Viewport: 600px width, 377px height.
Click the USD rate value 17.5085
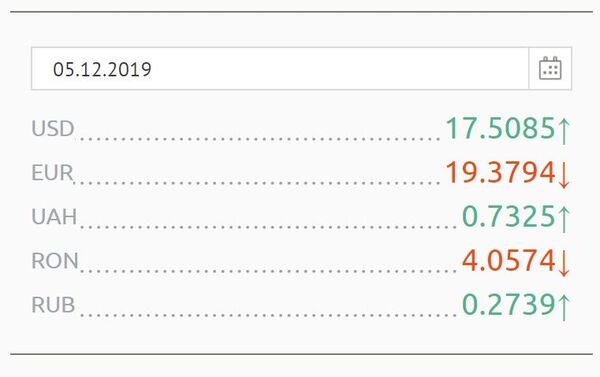(x=501, y=128)
